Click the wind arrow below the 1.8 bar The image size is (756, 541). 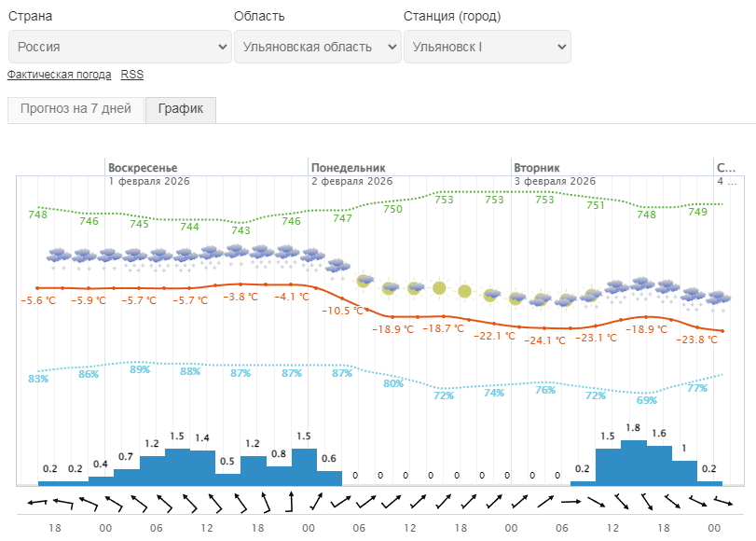(x=633, y=503)
